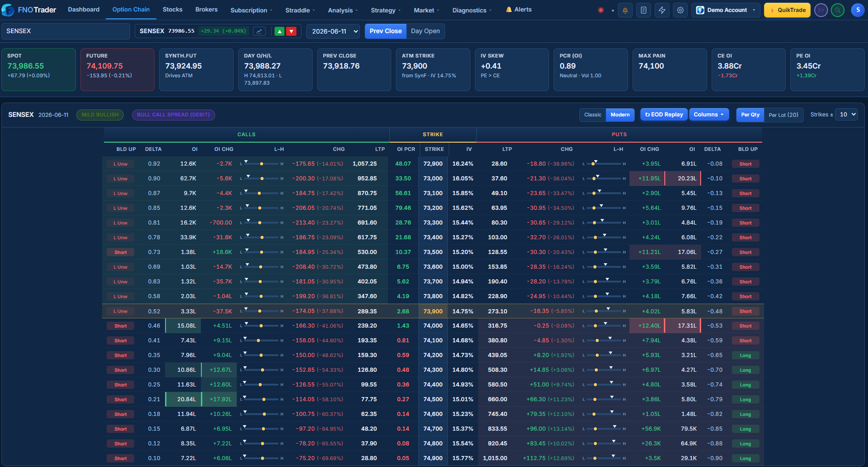Expand the Analysis menu
868x467 pixels.
[x=343, y=10]
